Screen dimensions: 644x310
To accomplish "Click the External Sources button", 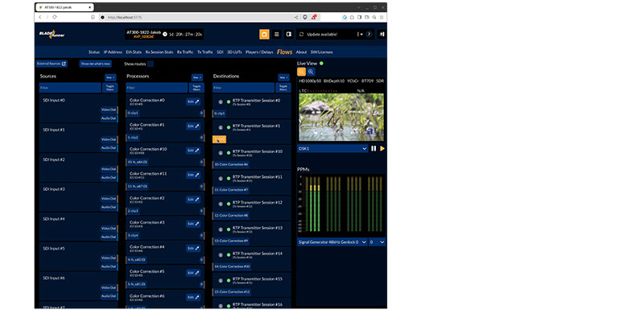I will coord(52,64).
